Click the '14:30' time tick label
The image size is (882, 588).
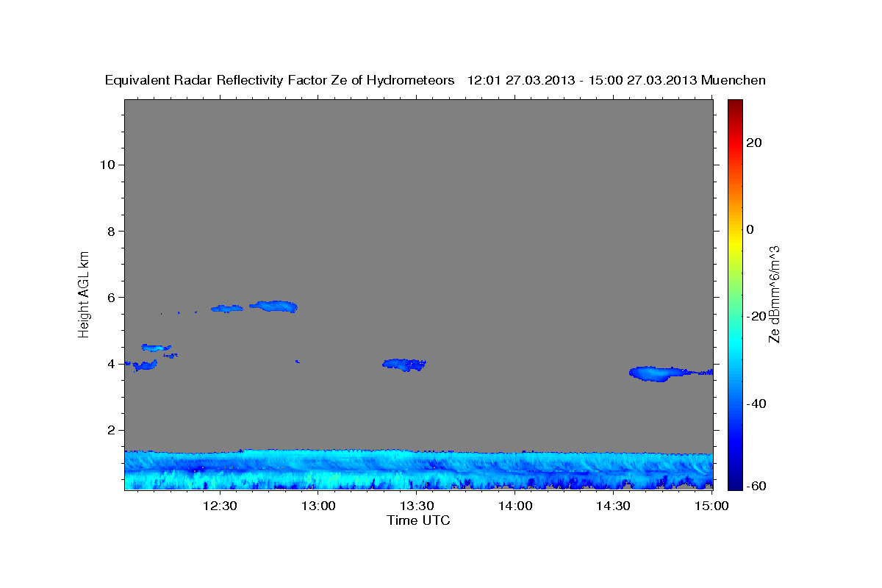pos(614,506)
